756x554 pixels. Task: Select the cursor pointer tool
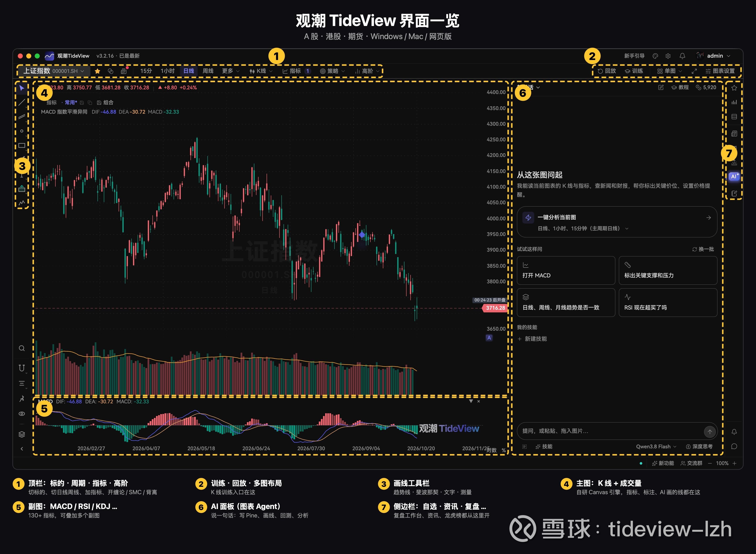(x=22, y=88)
